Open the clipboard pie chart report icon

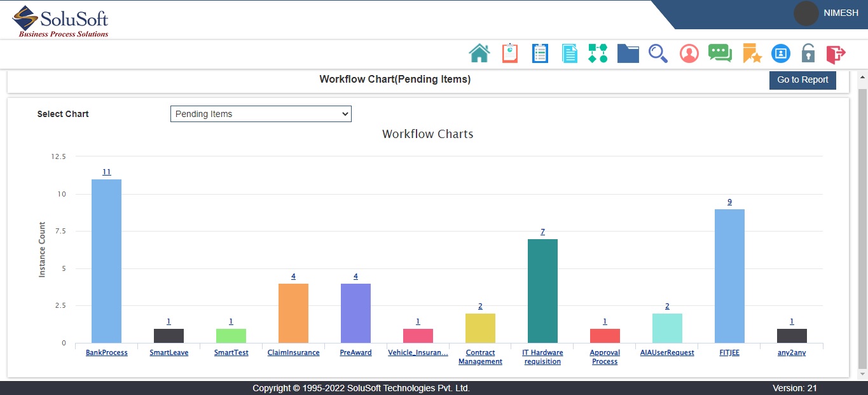(x=509, y=53)
